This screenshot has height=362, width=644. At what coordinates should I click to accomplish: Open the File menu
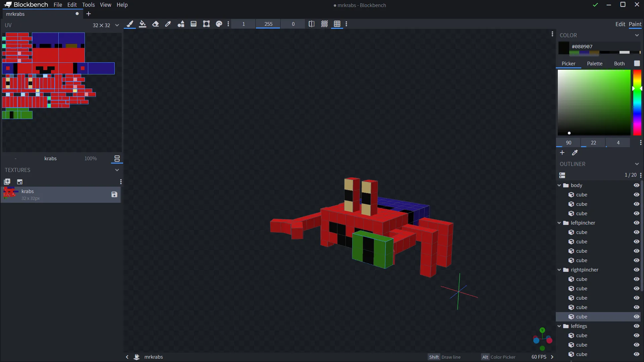pyautogui.click(x=58, y=5)
